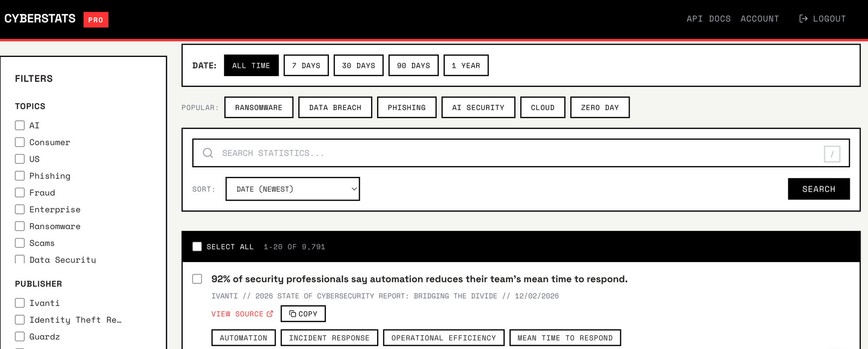Select the 90 Days date range
The height and width of the screenshot is (349, 868).
(413, 65)
